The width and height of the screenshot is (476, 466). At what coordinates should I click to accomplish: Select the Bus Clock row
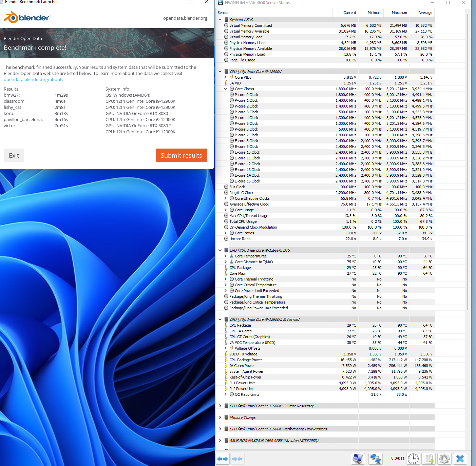(x=325, y=187)
